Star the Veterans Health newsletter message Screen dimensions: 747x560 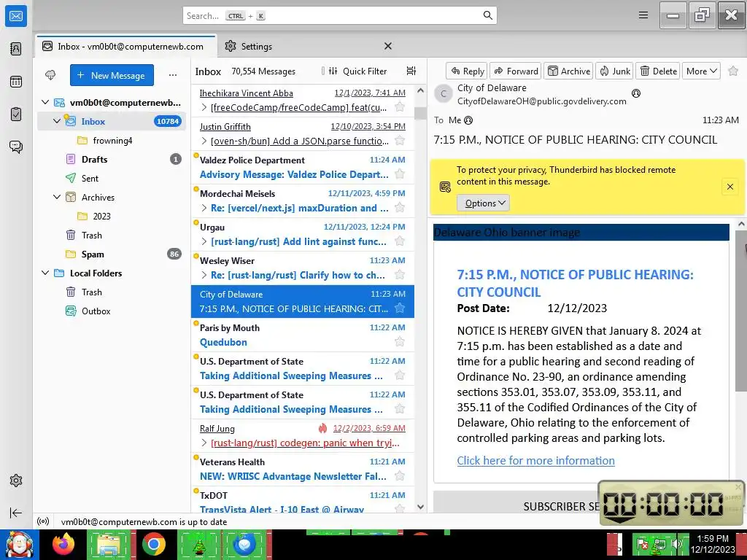coord(400,475)
